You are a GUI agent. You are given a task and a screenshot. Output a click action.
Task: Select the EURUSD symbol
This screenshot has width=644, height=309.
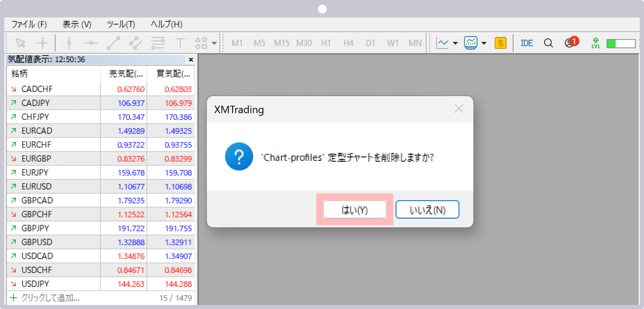[36, 186]
